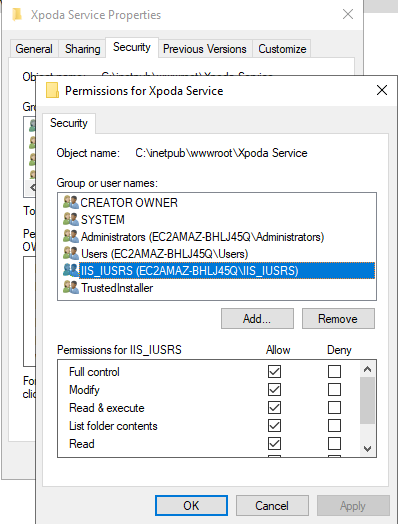The height and width of the screenshot is (524, 398).
Task: Close the Xpoda Service Properties window
Action: click(x=348, y=14)
